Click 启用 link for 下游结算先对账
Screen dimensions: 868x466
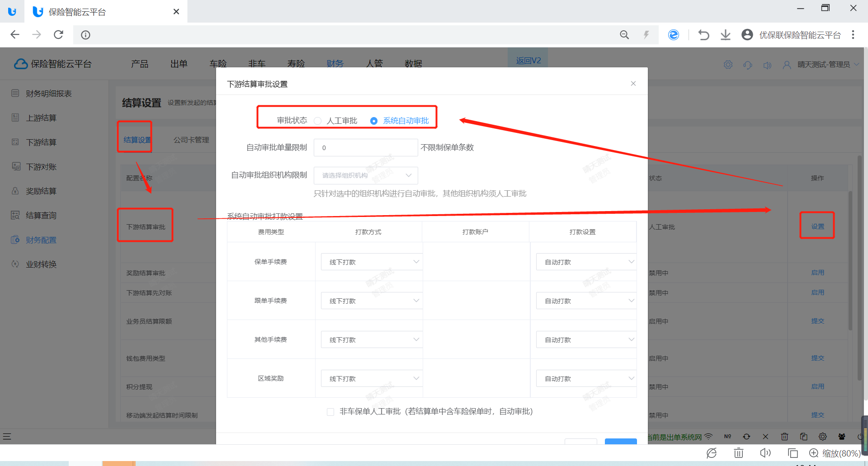coord(817,292)
